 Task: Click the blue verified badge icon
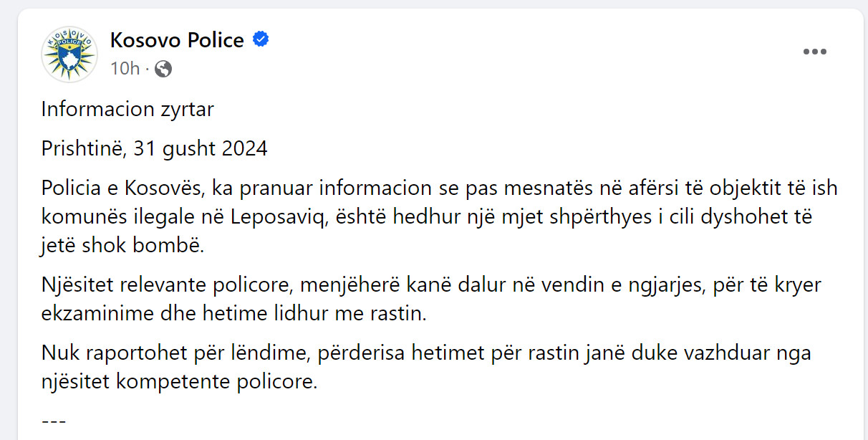click(x=261, y=40)
